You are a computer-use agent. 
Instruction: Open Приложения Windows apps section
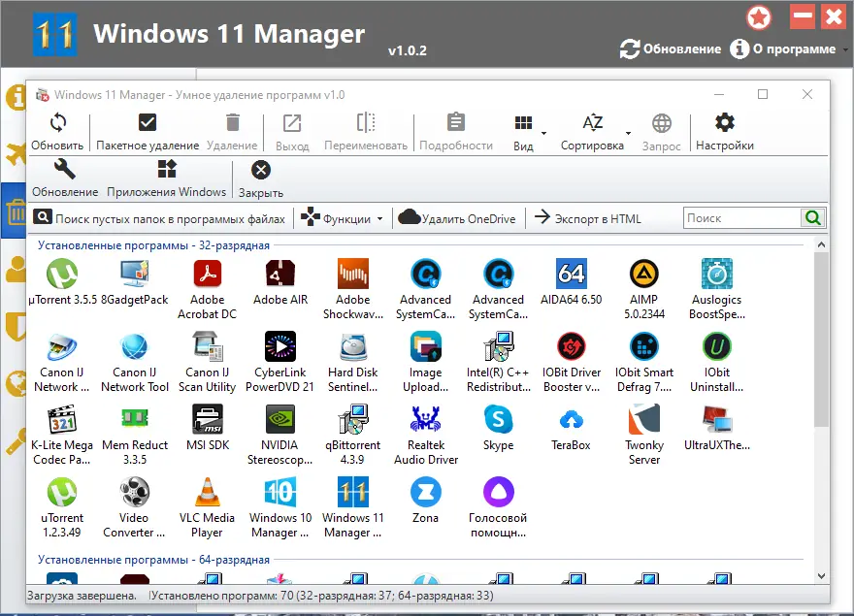click(167, 178)
